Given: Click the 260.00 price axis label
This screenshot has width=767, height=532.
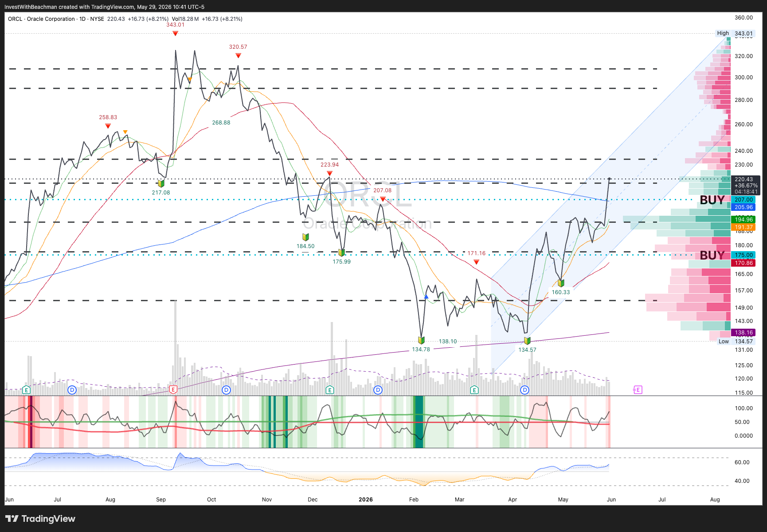Looking at the screenshot, I should (744, 124).
